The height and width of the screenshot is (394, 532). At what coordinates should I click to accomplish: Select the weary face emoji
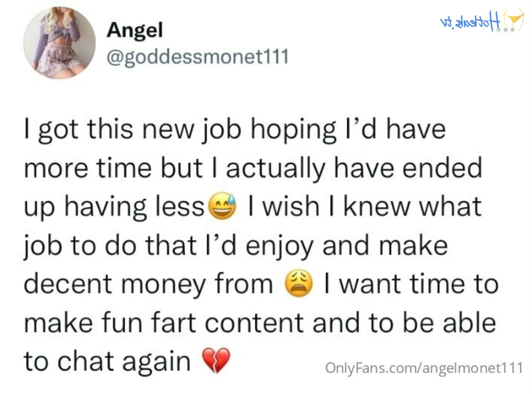pos(299,284)
